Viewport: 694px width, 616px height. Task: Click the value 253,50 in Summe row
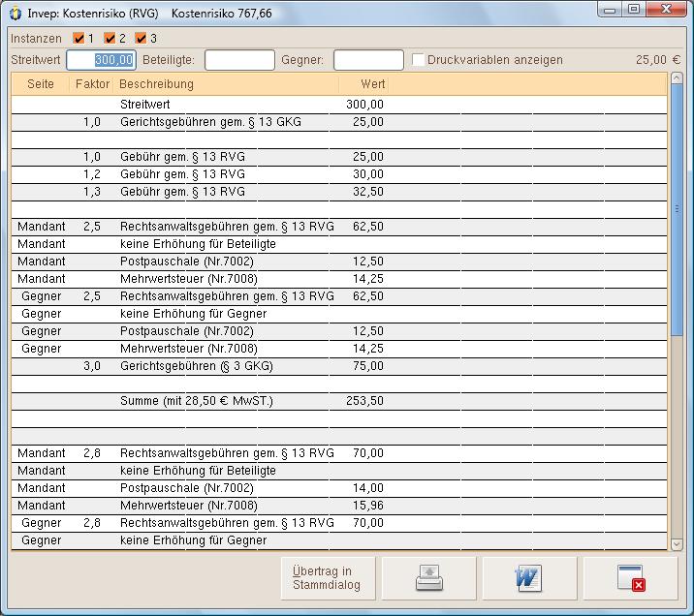(x=364, y=401)
